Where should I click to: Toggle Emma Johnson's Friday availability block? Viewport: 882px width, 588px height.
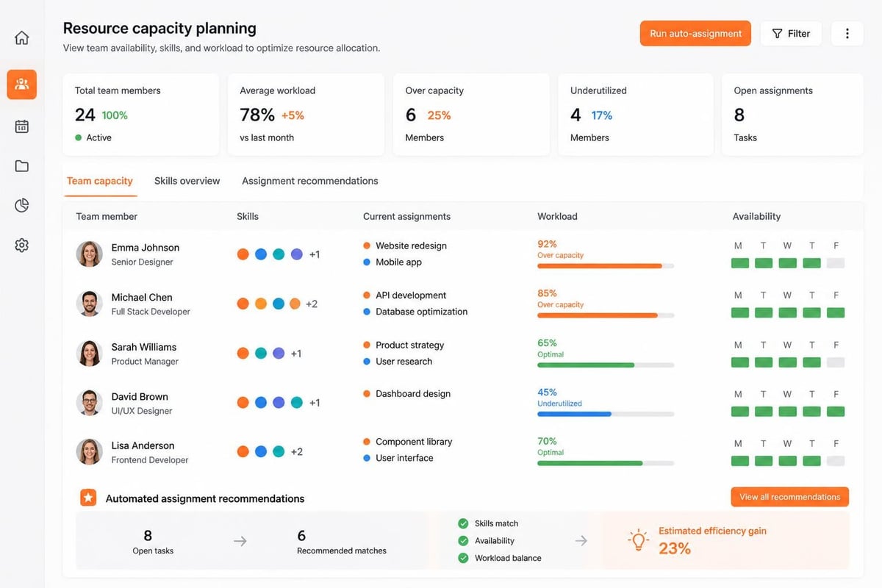tap(836, 263)
